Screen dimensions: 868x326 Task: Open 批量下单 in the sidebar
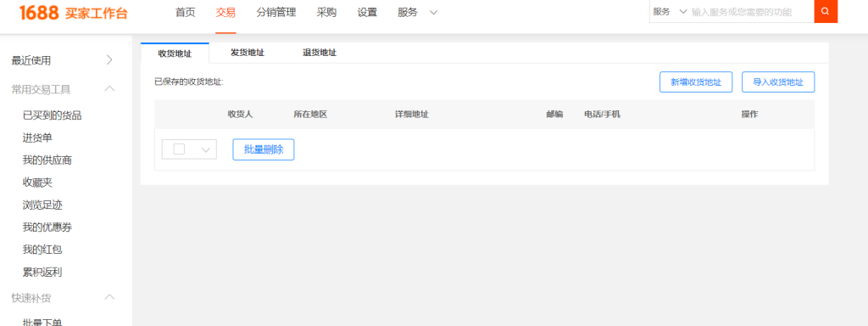coord(42,322)
